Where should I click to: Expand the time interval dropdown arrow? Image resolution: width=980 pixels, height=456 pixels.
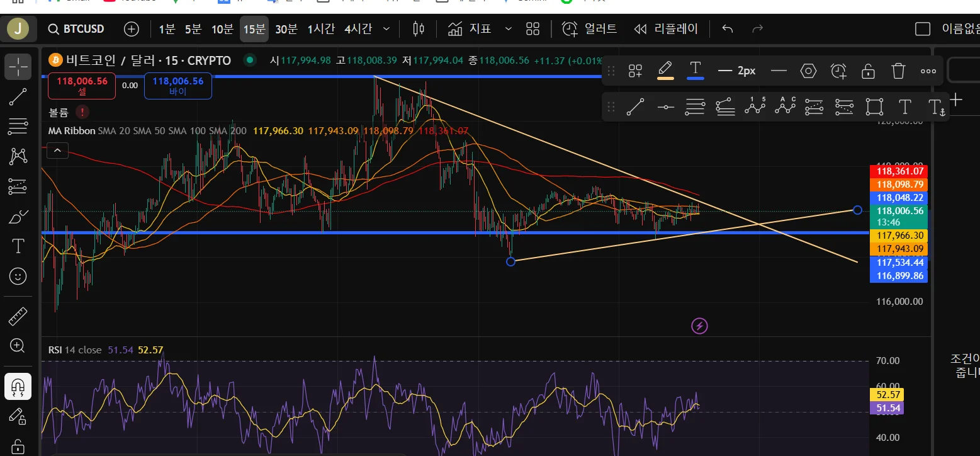[x=386, y=29]
